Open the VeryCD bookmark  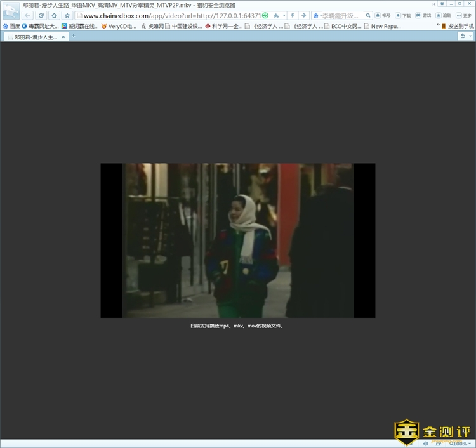119,26
